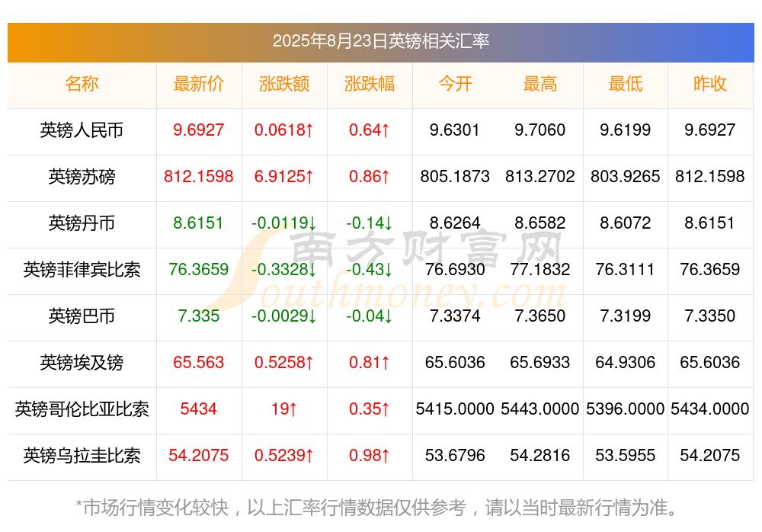This screenshot has height=532, width=762.
Task: Click high value 8.6582
Action: tap(540, 223)
